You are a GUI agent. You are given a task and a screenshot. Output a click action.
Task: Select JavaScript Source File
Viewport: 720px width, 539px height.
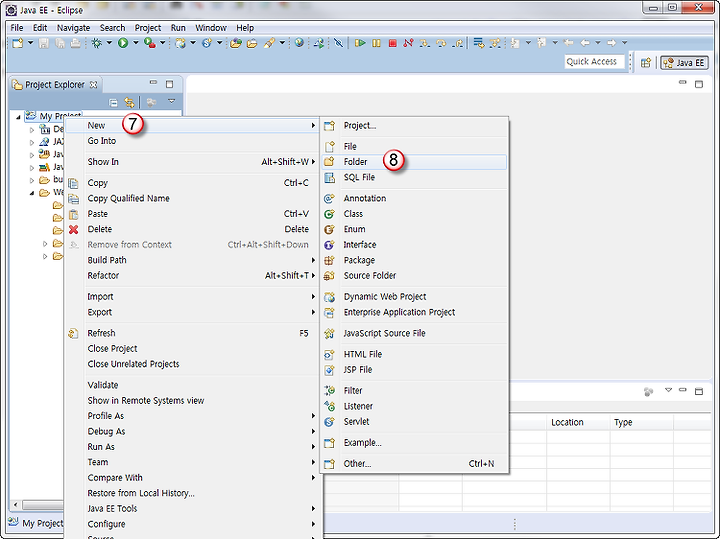[x=414, y=334]
